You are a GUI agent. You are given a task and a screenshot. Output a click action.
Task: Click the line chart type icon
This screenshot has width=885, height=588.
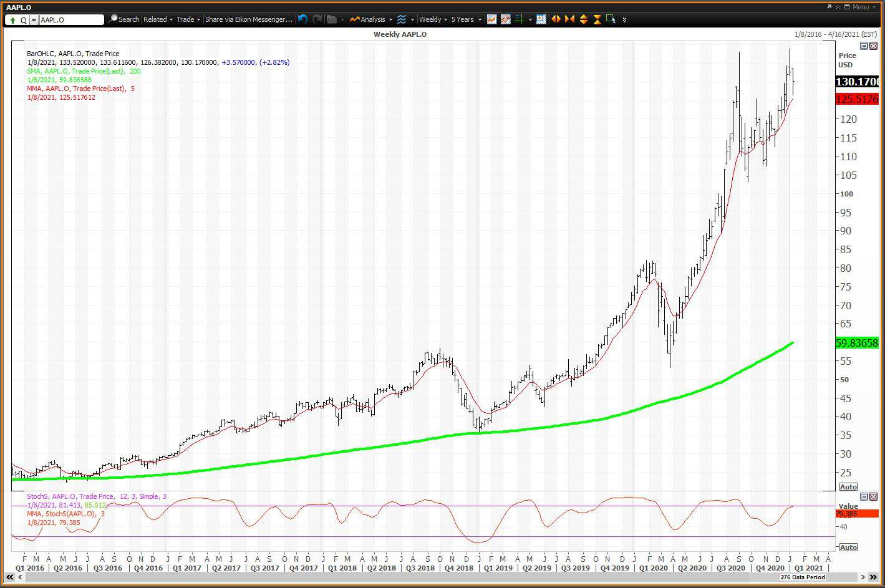point(491,19)
